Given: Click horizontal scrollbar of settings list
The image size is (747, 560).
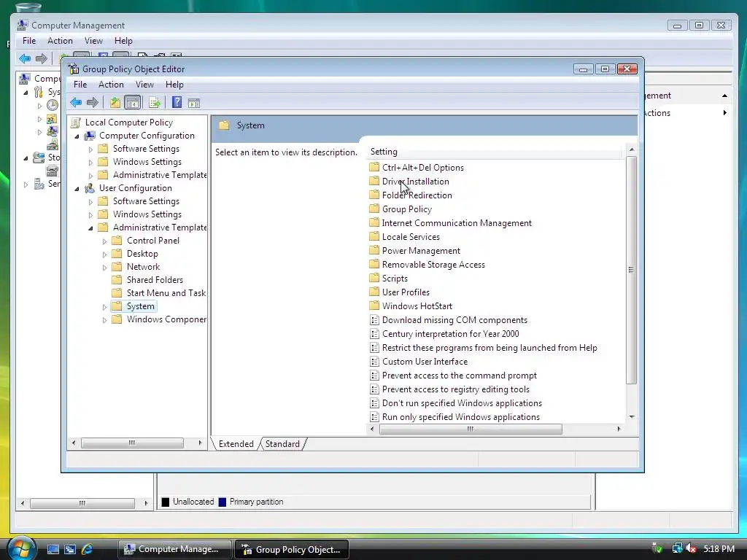Looking at the screenshot, I should 471,429.
